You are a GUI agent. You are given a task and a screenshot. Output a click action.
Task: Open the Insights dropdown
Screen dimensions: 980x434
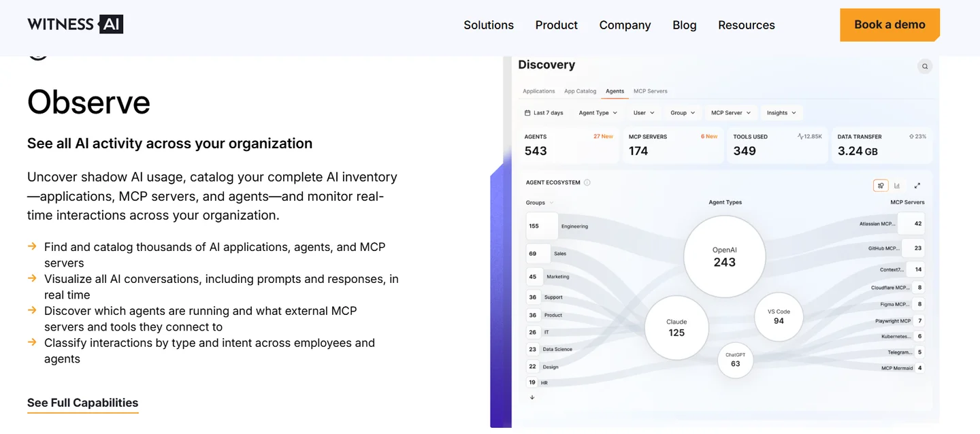point(781,113)
